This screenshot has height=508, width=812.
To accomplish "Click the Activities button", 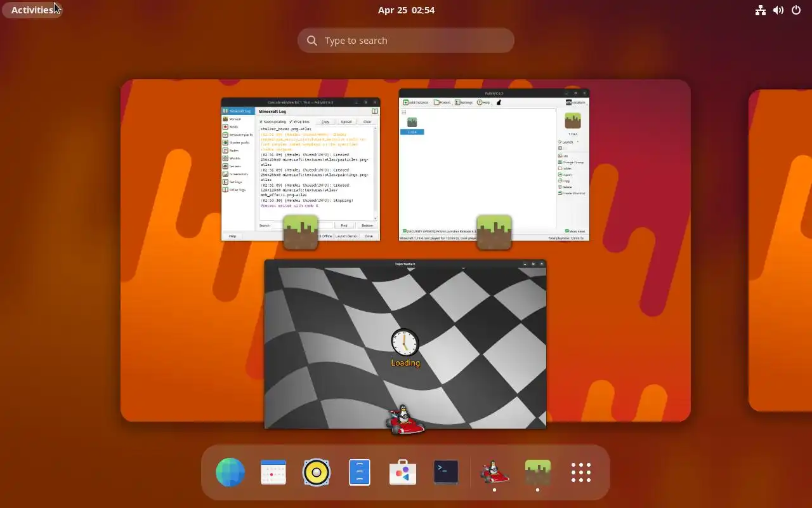I will pyautogui.click(x=32, y=10).
